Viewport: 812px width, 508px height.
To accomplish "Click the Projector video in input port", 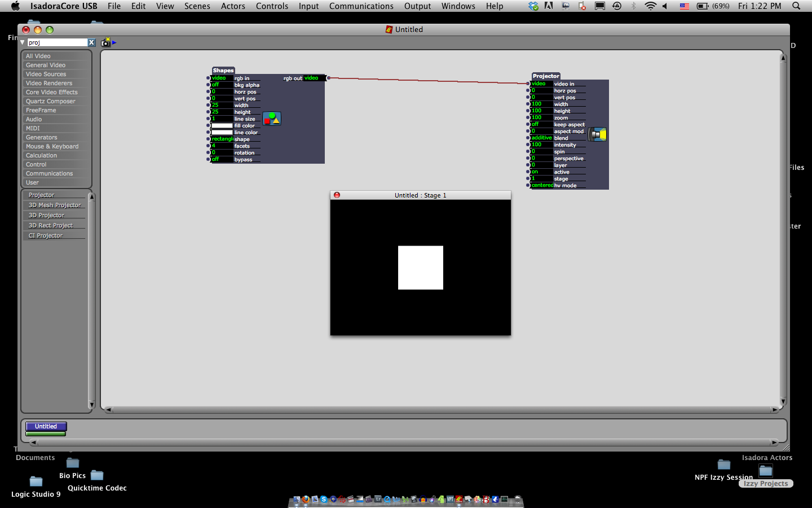I will [528, 84].
